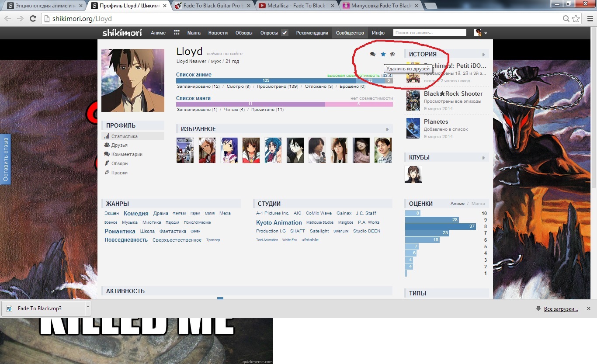The height and width of the screenshot is (364, 597).
Task: Expand the Избранное section arrow
Action: [x=387, y=129]
